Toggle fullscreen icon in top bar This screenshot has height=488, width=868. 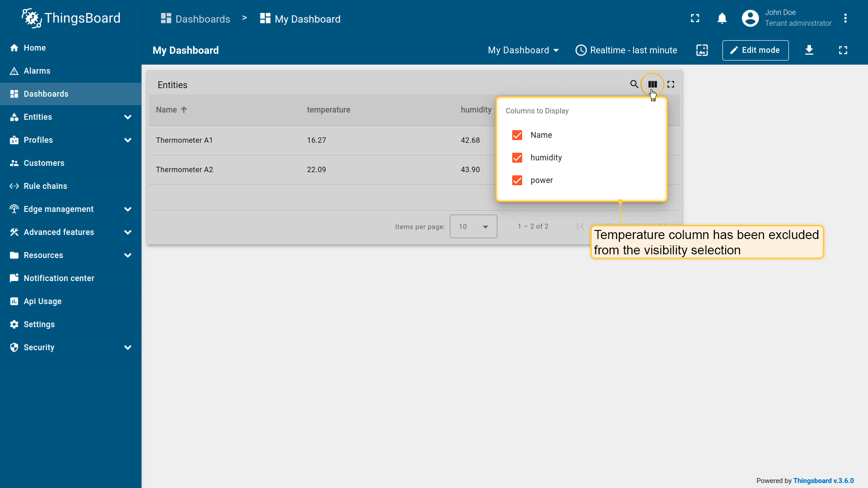[x=695, y=19]
